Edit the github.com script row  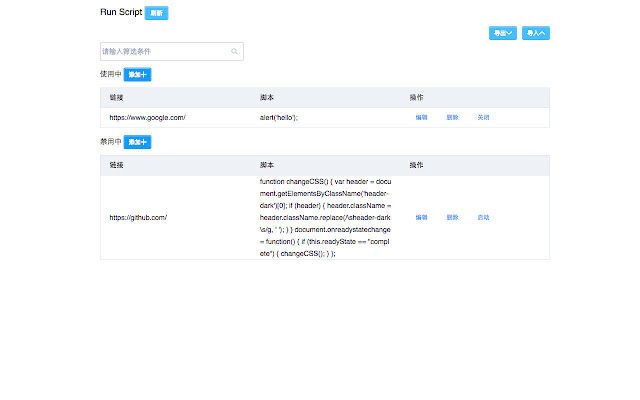(x=421, y=218)
